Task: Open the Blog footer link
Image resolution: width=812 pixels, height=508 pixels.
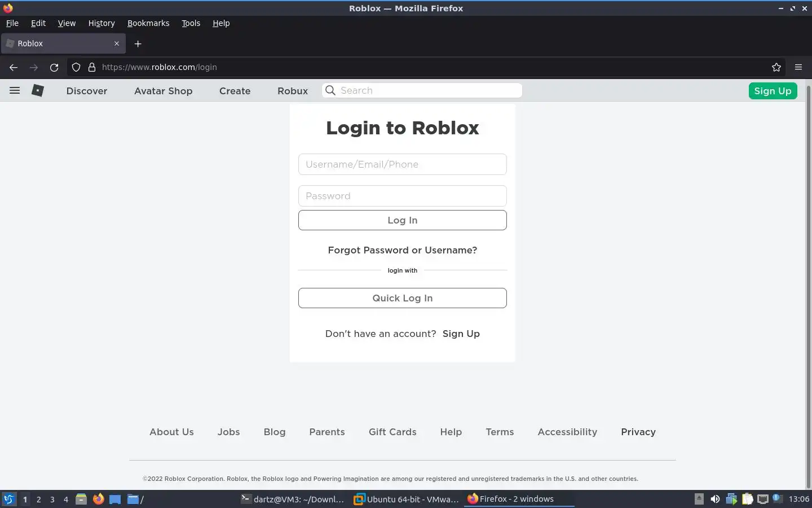Action: click(275, 432)
